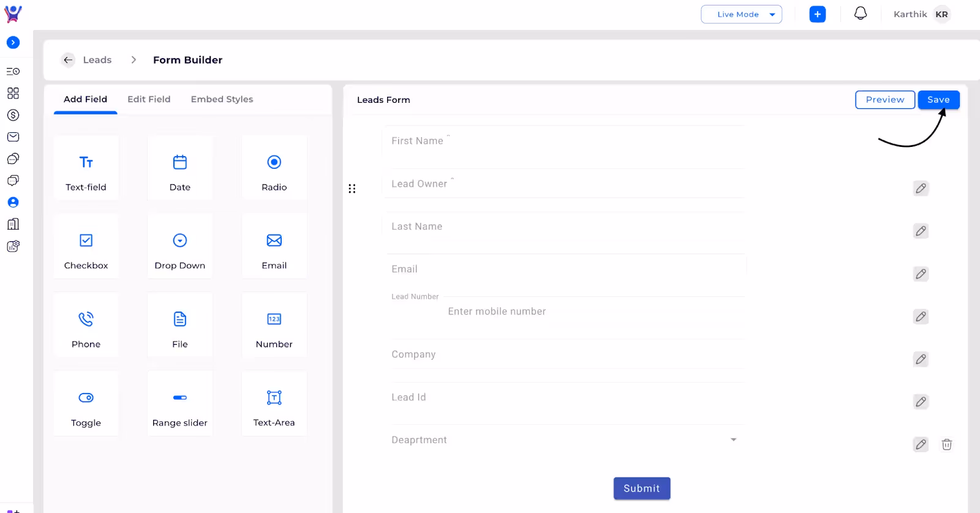980x513 pixels.
Task: Click the Leads Form title text
Action: [x=383, y=100]
